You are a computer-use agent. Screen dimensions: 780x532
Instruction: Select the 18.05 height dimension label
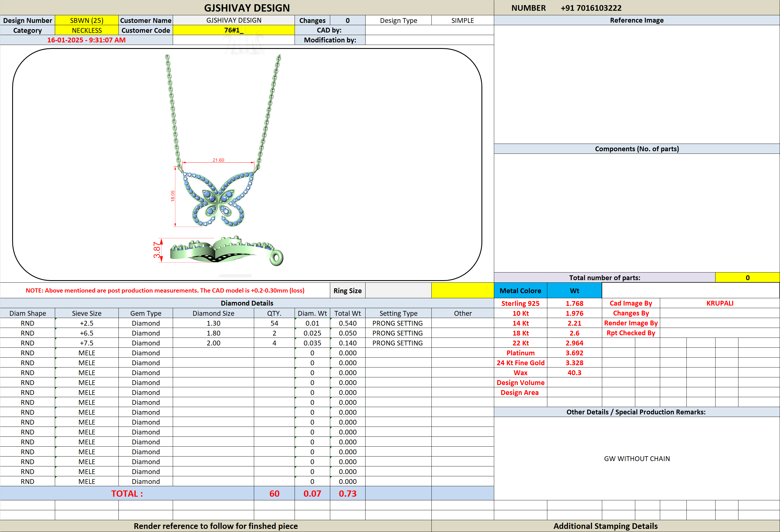point(172,196)
